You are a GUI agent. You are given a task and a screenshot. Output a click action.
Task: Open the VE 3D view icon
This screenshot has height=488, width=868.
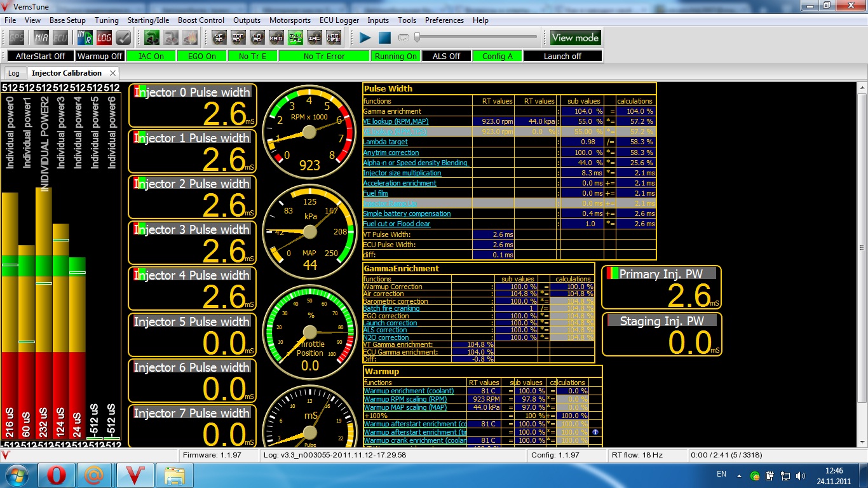point(219,38)
